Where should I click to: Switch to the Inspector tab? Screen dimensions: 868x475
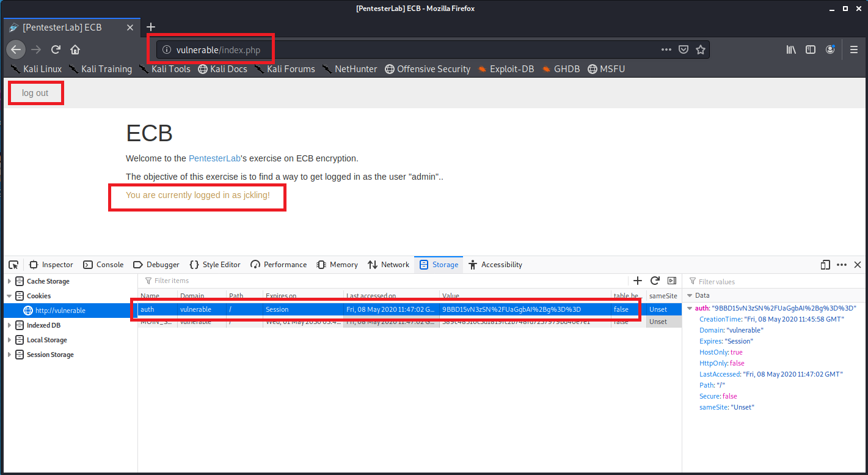coord(51,265)
